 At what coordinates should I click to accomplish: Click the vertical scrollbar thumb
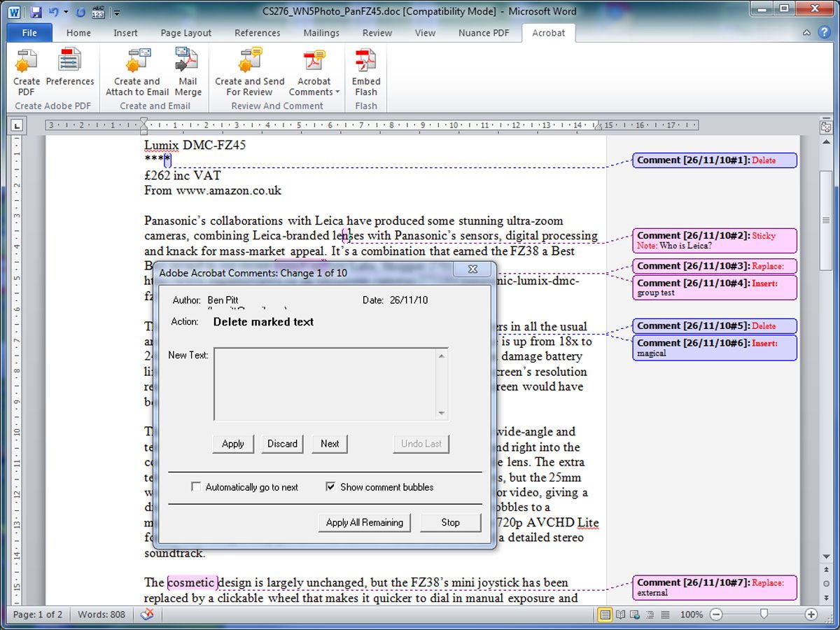pos(825,220)
